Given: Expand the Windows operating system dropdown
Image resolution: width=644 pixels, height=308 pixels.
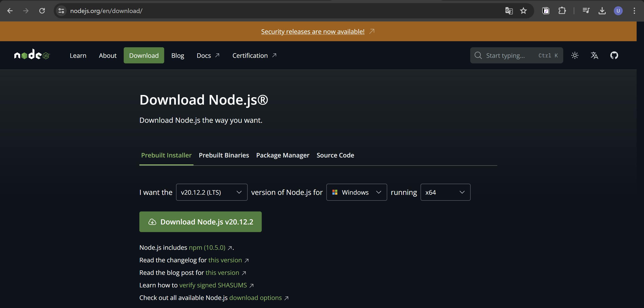Looking at the screenshot, I should coord(357,192).
